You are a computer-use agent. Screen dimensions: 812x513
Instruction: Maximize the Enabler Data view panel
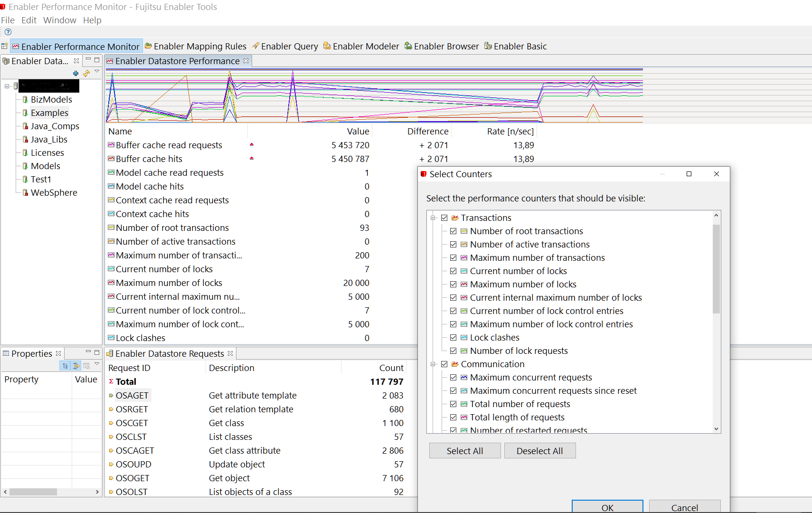(x=97, y=60)
